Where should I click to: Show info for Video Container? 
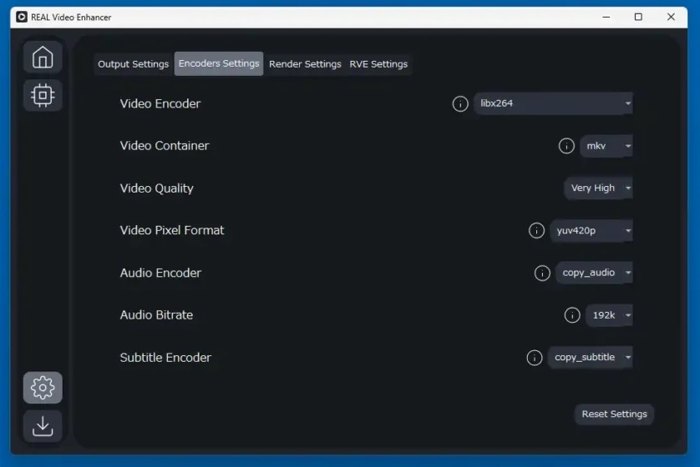[567, 146]
